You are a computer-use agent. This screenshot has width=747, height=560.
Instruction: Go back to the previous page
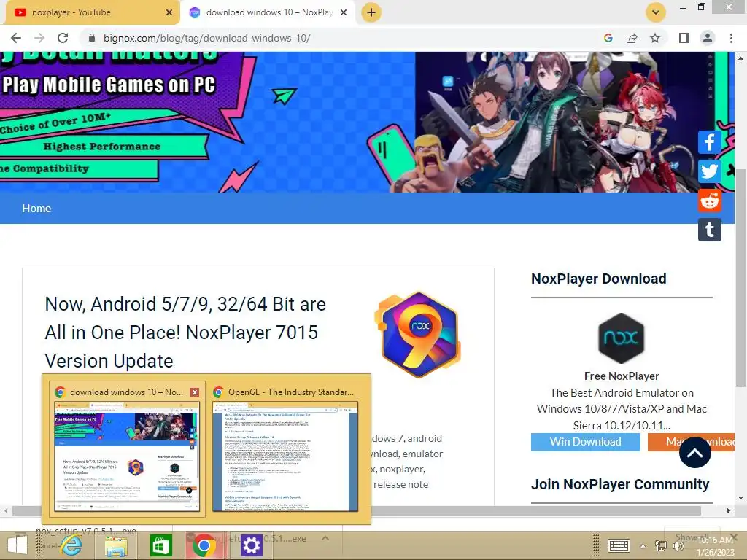(x=16, y=38)
